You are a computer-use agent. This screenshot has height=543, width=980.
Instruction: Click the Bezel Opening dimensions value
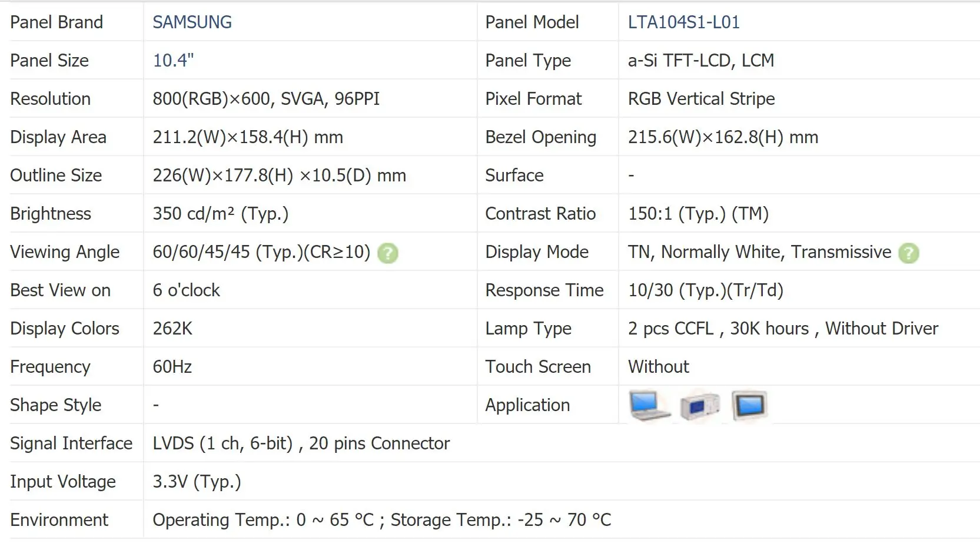point(723,137)
